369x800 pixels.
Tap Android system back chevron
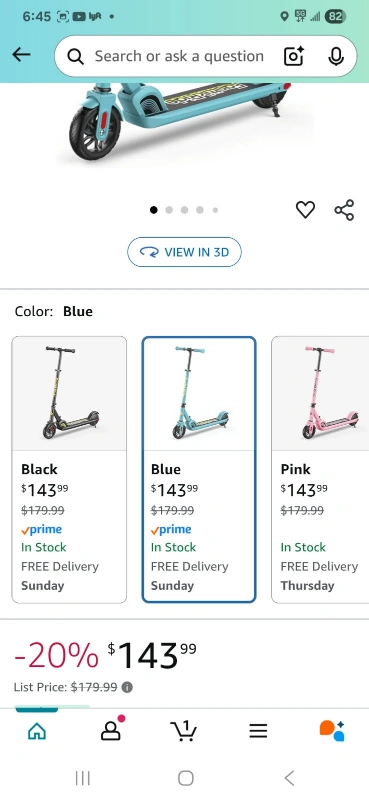pos(289,778)
